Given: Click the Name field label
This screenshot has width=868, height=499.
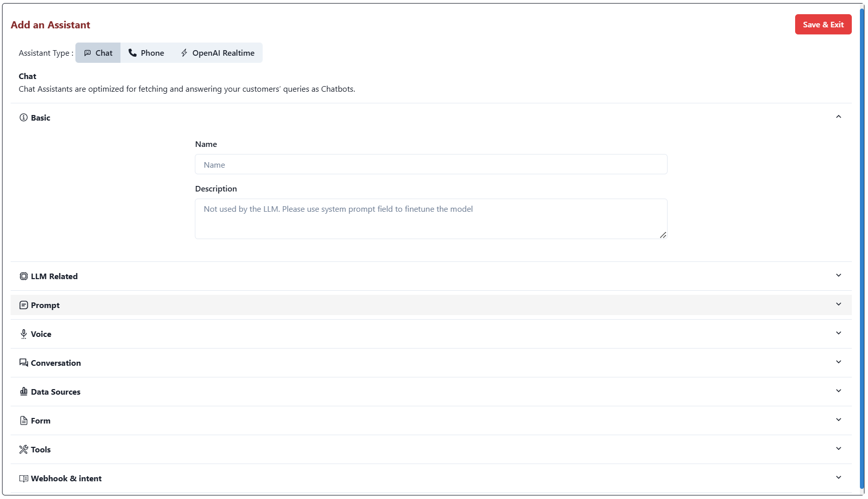Looking at the screenshot, I should pyautogui.click(x=206, y=144).
